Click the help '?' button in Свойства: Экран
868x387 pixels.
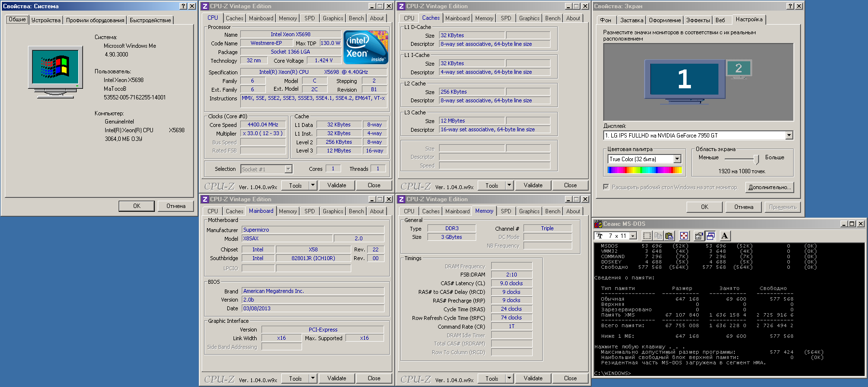coord(790,6)
